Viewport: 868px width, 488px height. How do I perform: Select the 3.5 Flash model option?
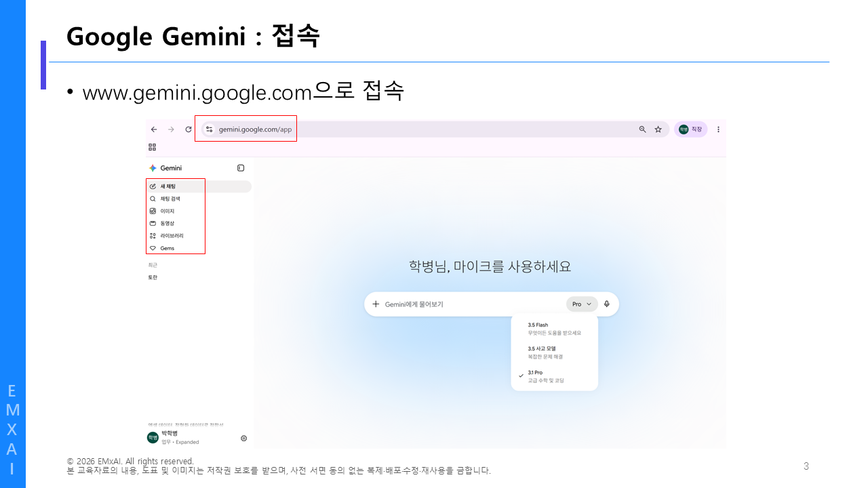coord(555,329)
